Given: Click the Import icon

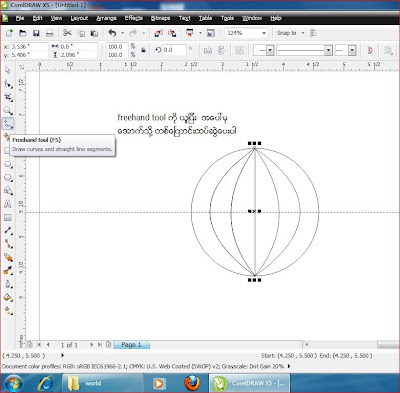Looking at the screenshot, I should click(158, 33).
